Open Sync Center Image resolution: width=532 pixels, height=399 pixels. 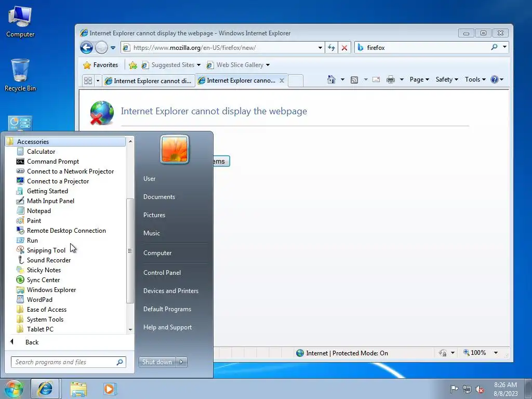click(x=43, y=280)
